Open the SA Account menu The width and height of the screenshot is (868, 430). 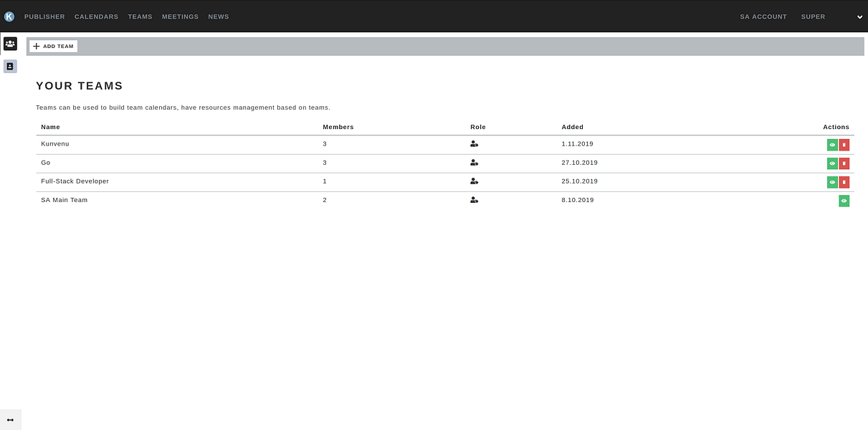click(x=763, y=16)
